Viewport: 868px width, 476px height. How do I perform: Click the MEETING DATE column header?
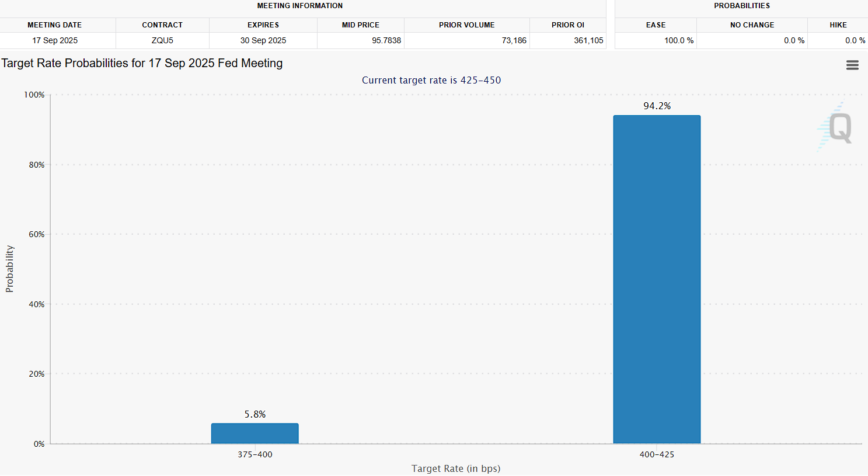click(x=55, y=25)
